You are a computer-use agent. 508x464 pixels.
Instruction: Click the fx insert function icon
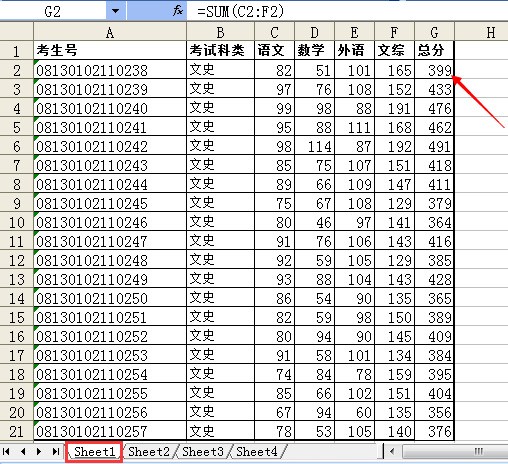click(178, 11)
